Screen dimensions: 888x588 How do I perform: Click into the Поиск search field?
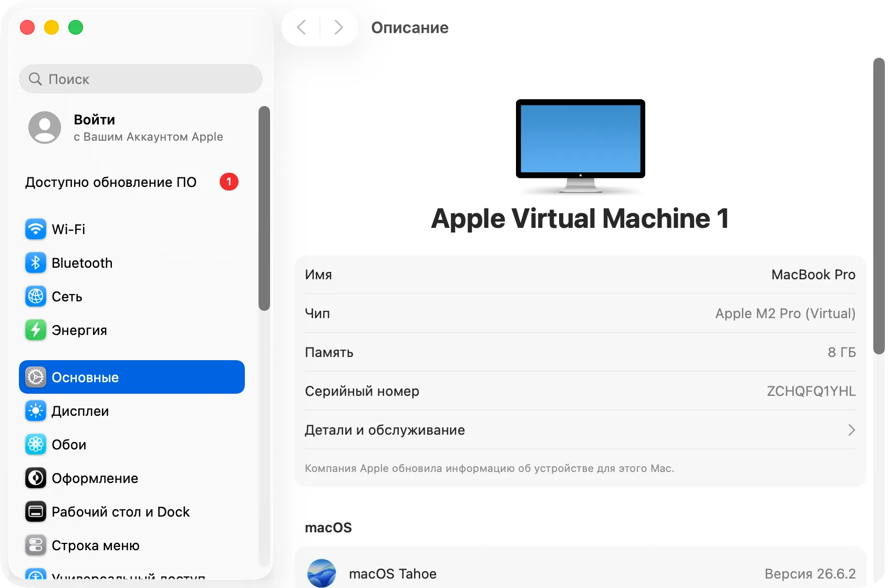point(141,79)
